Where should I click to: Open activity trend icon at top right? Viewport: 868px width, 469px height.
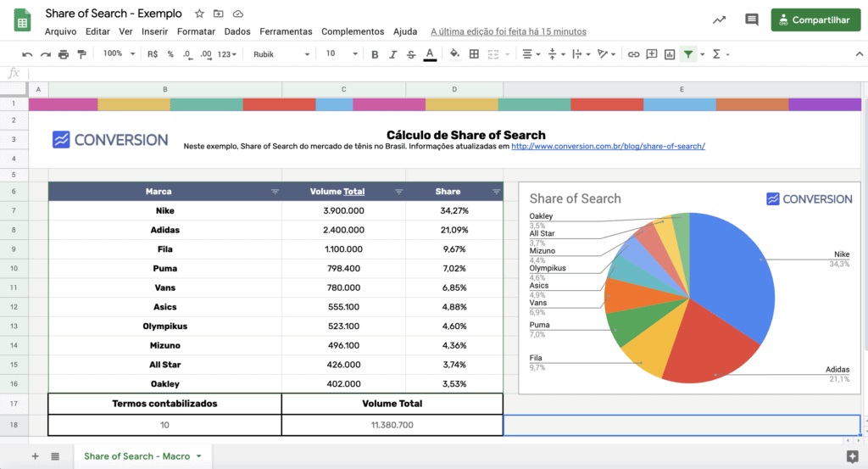click(719, 20)
